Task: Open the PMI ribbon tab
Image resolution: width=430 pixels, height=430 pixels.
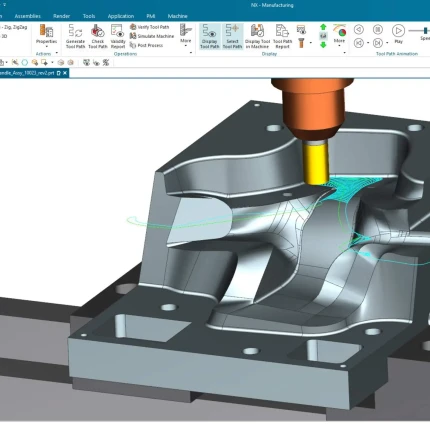Action: click(151, 16)
